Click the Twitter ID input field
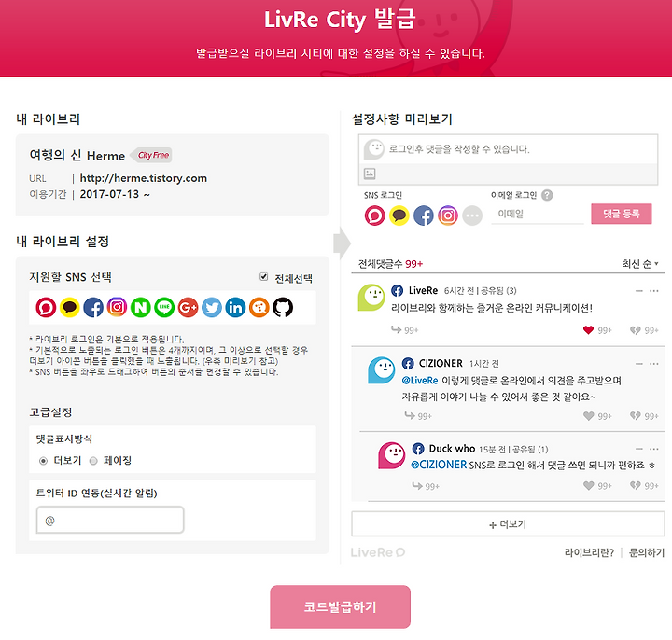Image resolution: width=672 pixels, height=640 pixels. 110,520
